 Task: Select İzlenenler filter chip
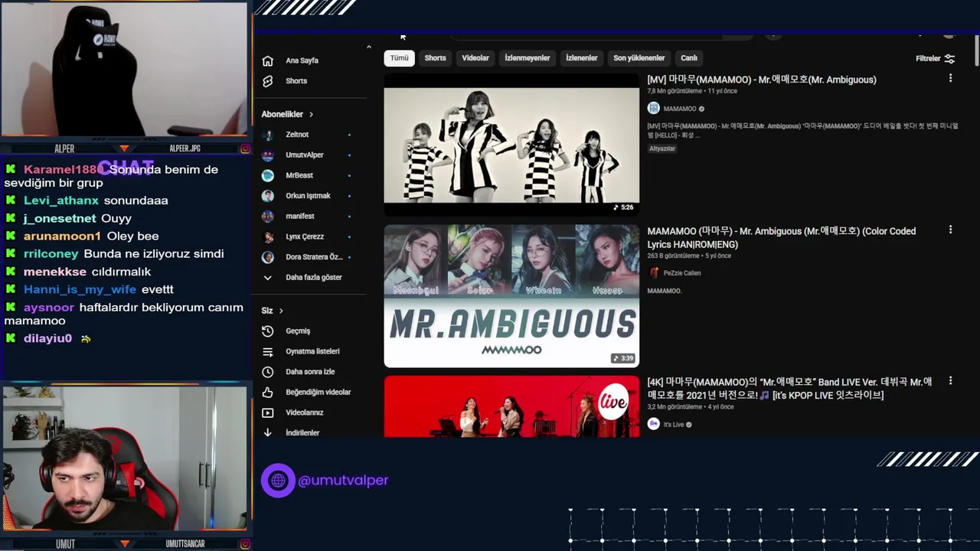[582, 58]
